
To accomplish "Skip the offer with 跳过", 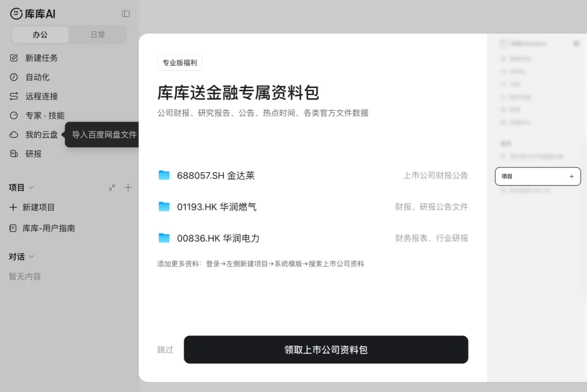I will click(x=165, y=350).
